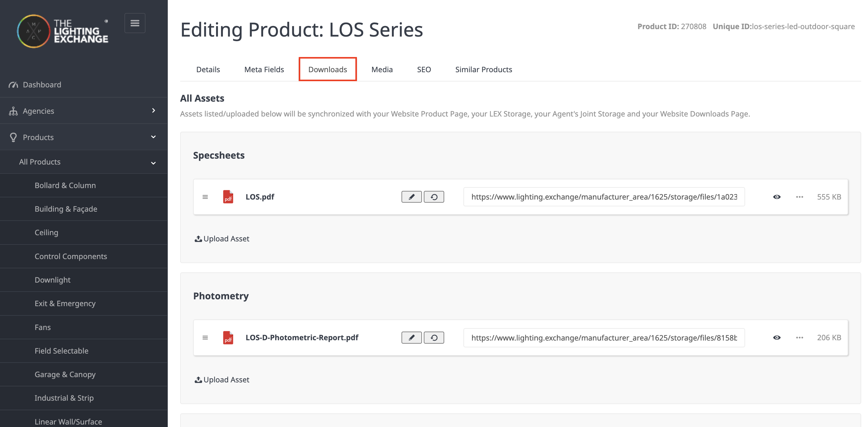Open the Meta Fields tab

point(264,69)
